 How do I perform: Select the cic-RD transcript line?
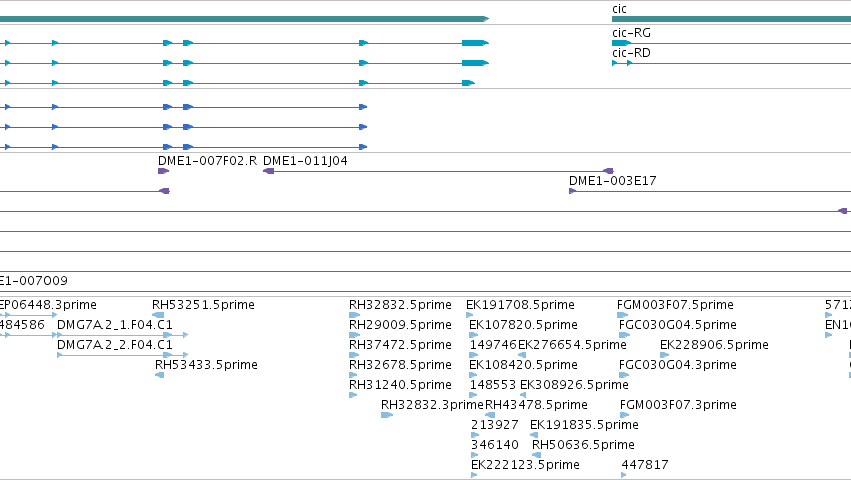(731, 63)
